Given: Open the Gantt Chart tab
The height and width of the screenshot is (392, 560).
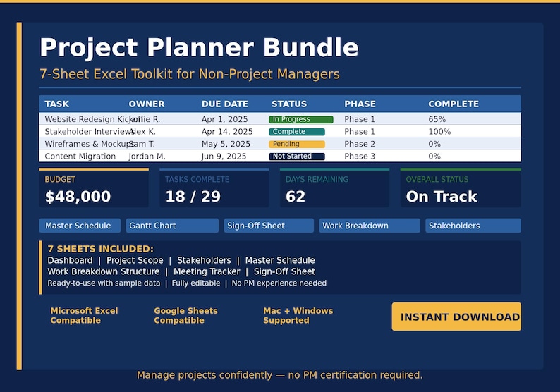Looking at the screenshot, I should [x=172, y=226].
